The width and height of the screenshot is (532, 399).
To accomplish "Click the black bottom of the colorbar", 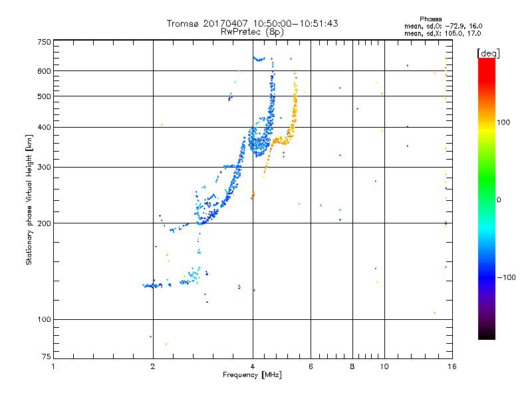I will point(487,334).
